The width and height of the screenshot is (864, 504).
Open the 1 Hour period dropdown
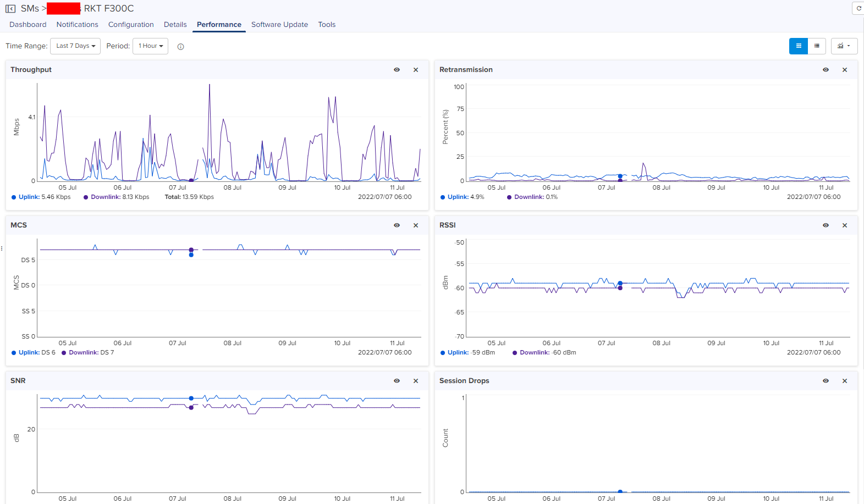(x=150, y=46)
